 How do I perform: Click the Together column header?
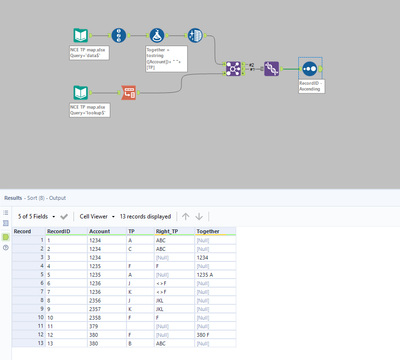(215, 231)
